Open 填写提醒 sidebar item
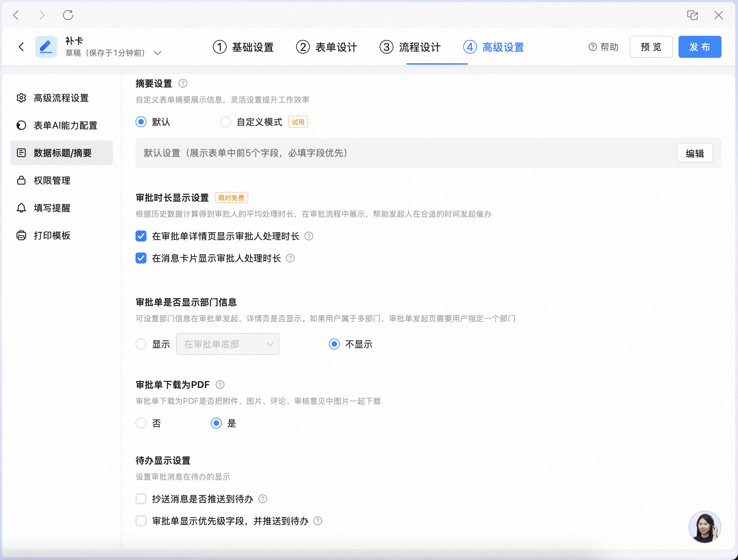Screen dimensions: 738x560 (x=62, y=208)
